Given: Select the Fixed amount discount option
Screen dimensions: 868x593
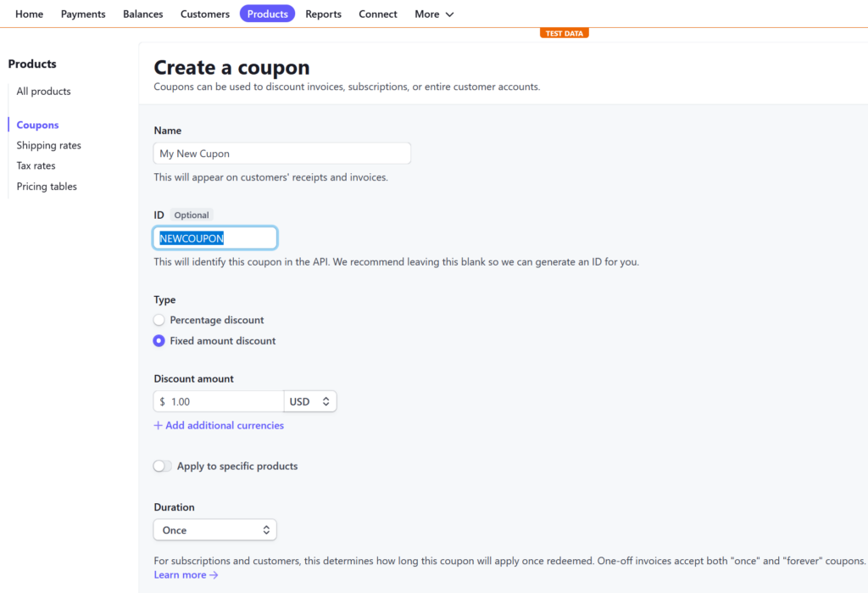Looking at the screenshot, I should point(159,340).
